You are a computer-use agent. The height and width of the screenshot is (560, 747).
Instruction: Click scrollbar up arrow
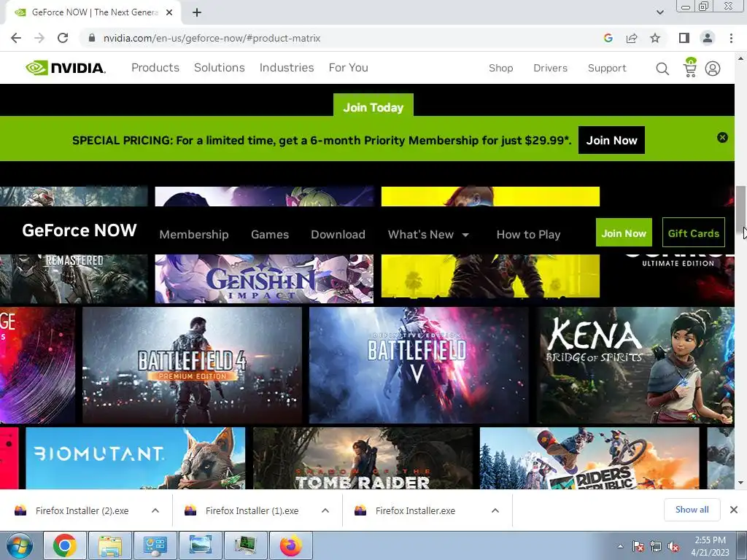740,58
